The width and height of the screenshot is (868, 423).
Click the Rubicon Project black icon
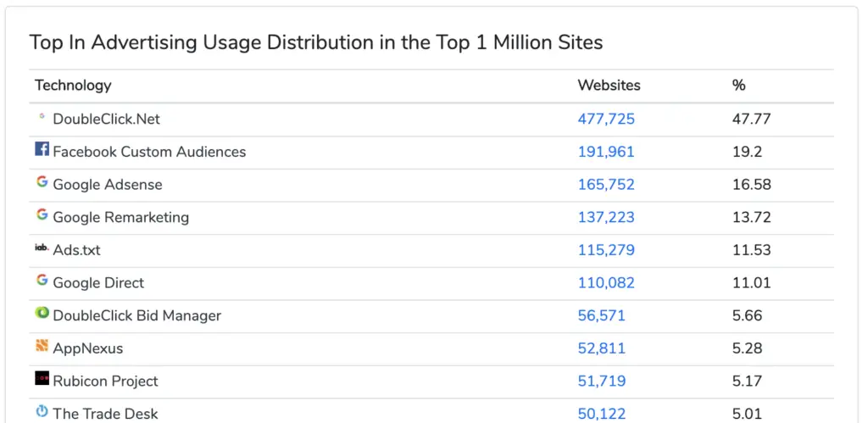pyautogui.click(x=42, y=378)
